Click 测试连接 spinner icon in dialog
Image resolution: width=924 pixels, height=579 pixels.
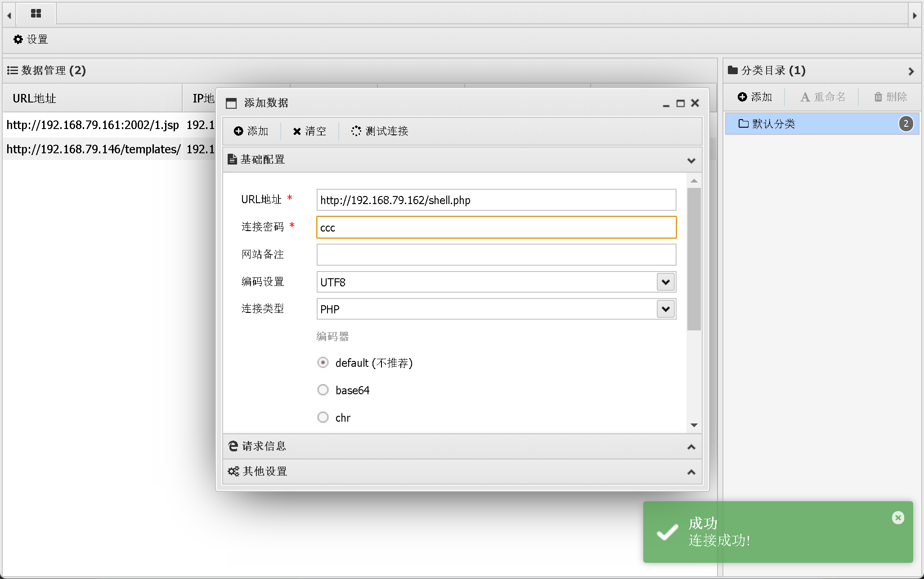pyautogui.click(x=356, y=131)
